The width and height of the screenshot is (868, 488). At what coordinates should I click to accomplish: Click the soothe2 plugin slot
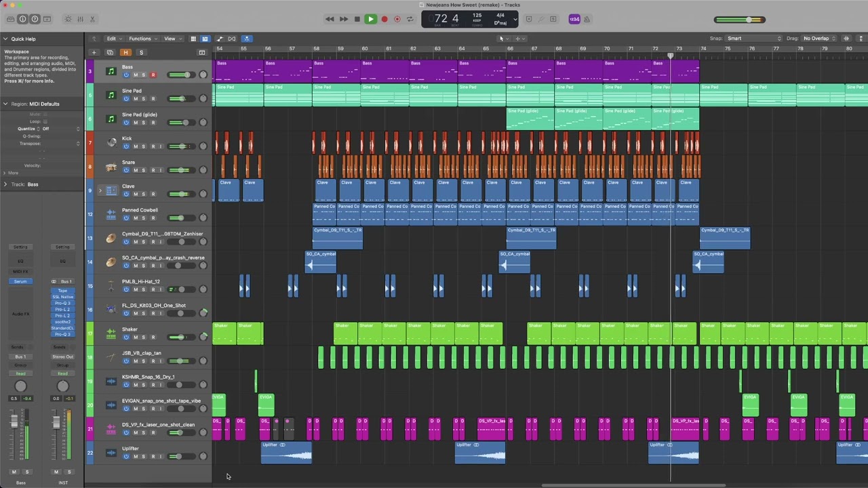point(62,322)
